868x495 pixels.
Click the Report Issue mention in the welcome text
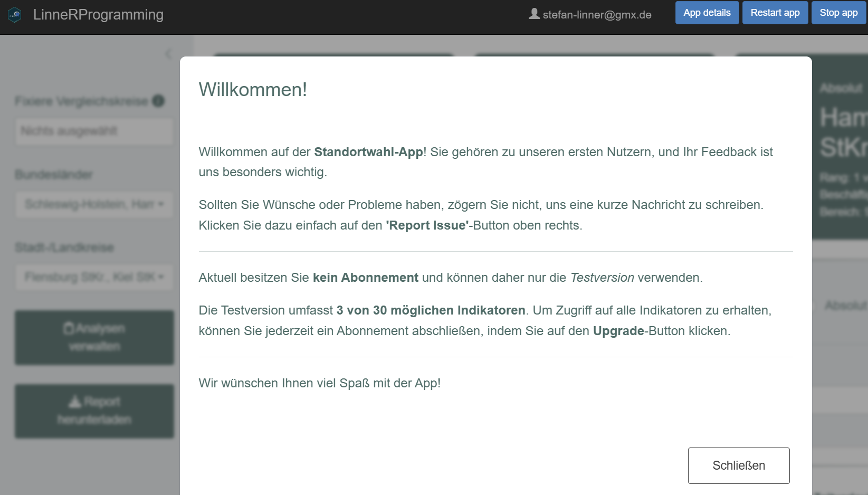click(x=427, y=225)
